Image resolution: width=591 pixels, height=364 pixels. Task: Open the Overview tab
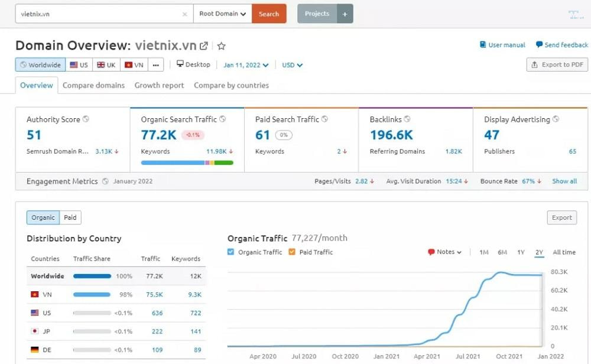37,85
